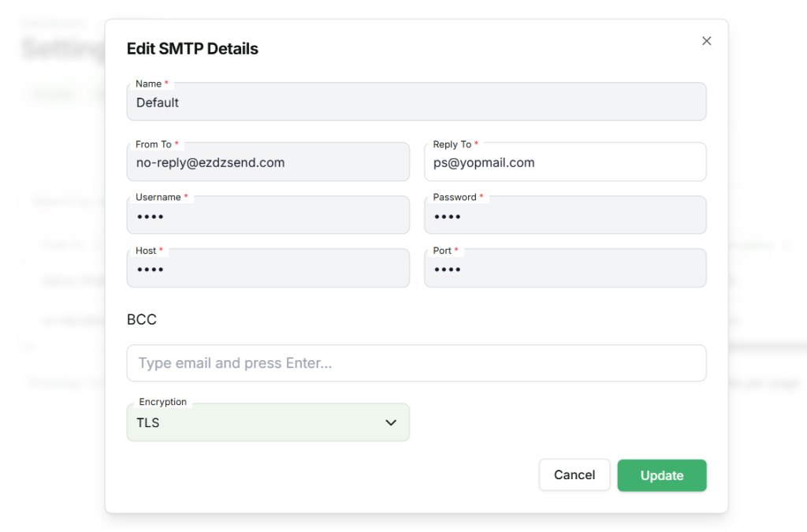
Task: Click the Edit SMTP Details heading
Action: 192,49
